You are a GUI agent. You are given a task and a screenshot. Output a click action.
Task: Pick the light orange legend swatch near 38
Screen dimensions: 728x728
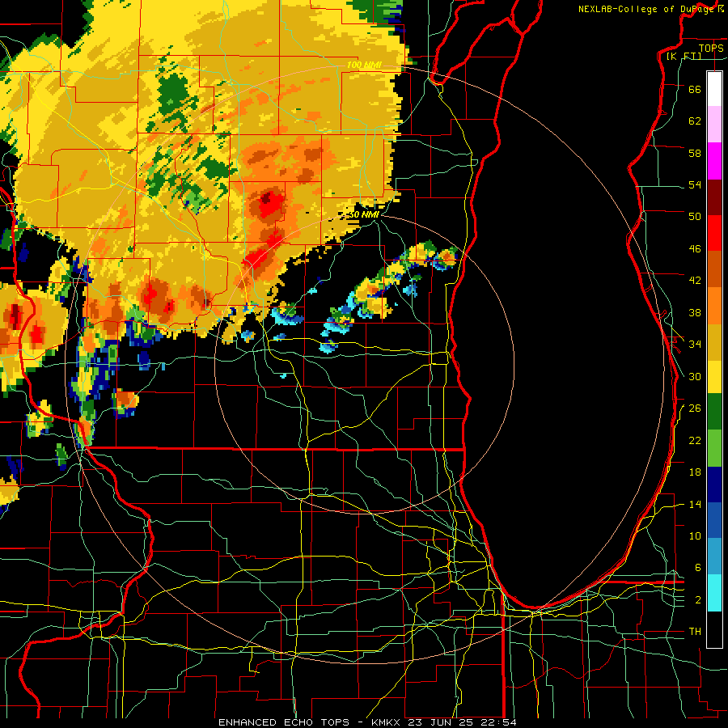714,305
